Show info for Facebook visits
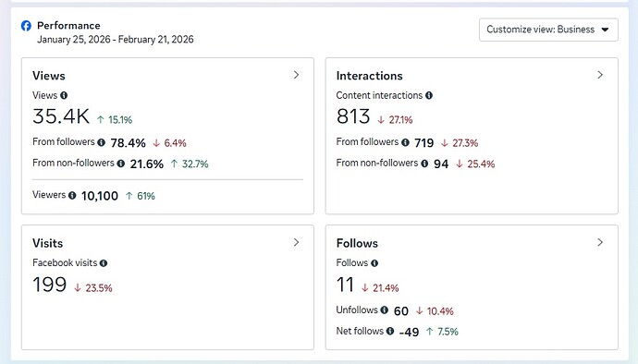 (x=104, y=263)
